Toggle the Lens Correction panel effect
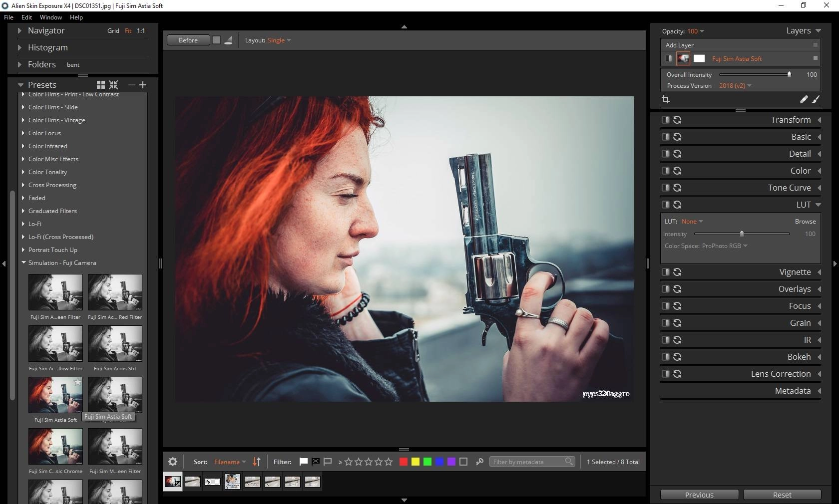839x504 pixels. coord(665,374)
